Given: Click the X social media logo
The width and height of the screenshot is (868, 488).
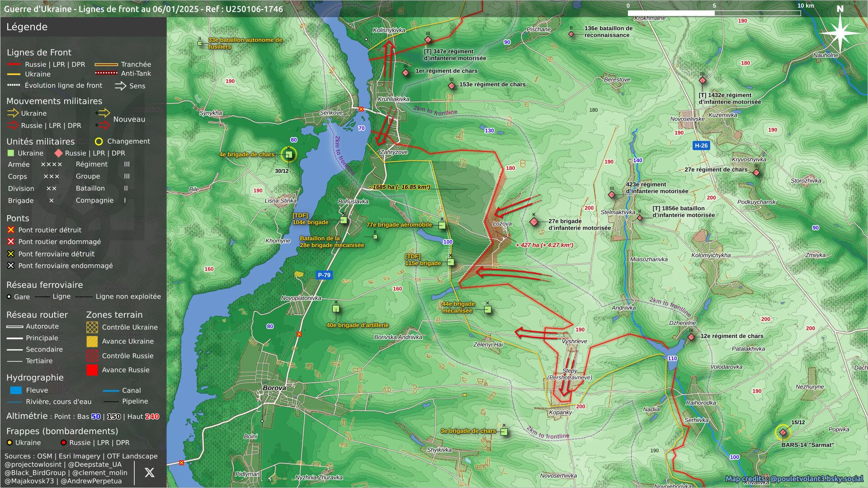Looking at the screenshot, I should click(x=150, y=473).
